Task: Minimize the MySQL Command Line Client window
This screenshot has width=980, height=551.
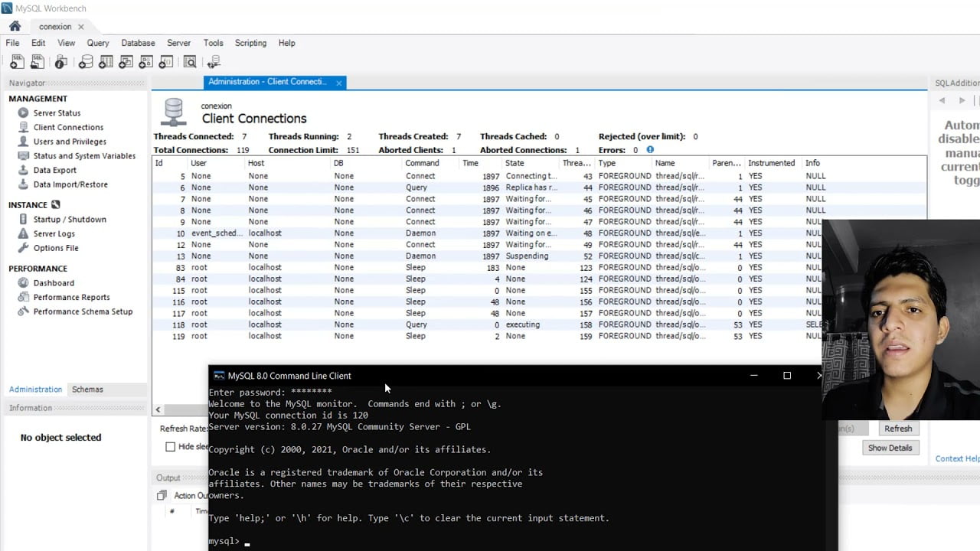Action: [x=753, y=376]
